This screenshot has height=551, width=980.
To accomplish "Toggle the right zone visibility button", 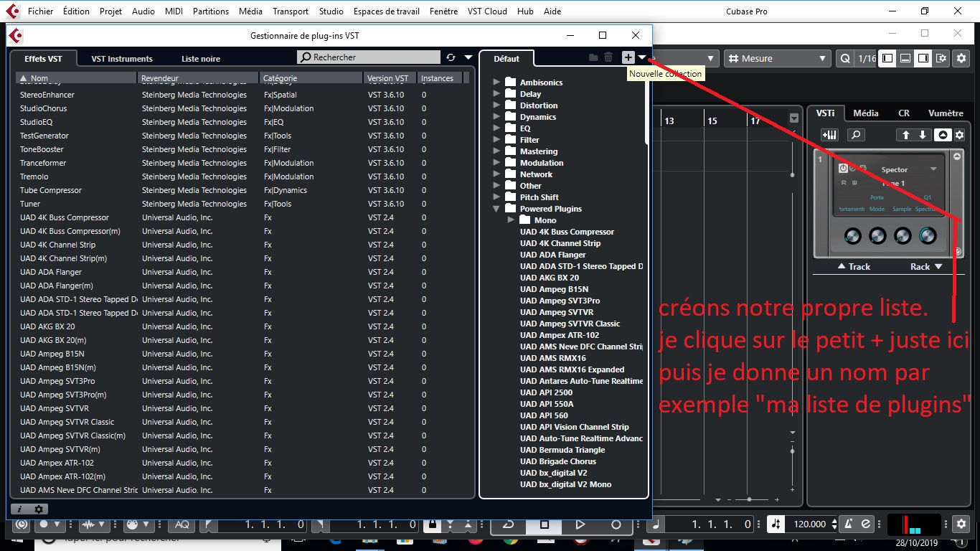I will [923, 59].
